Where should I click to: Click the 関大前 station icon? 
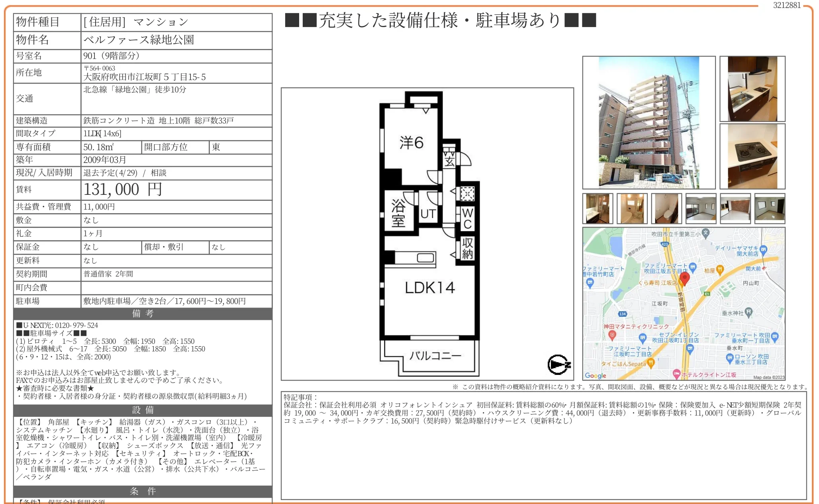763,269
